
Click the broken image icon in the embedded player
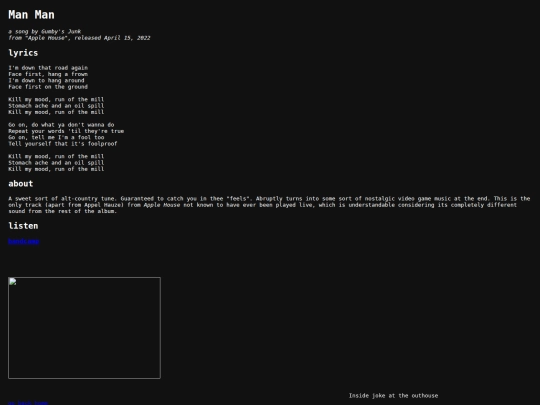coord(13,282)
